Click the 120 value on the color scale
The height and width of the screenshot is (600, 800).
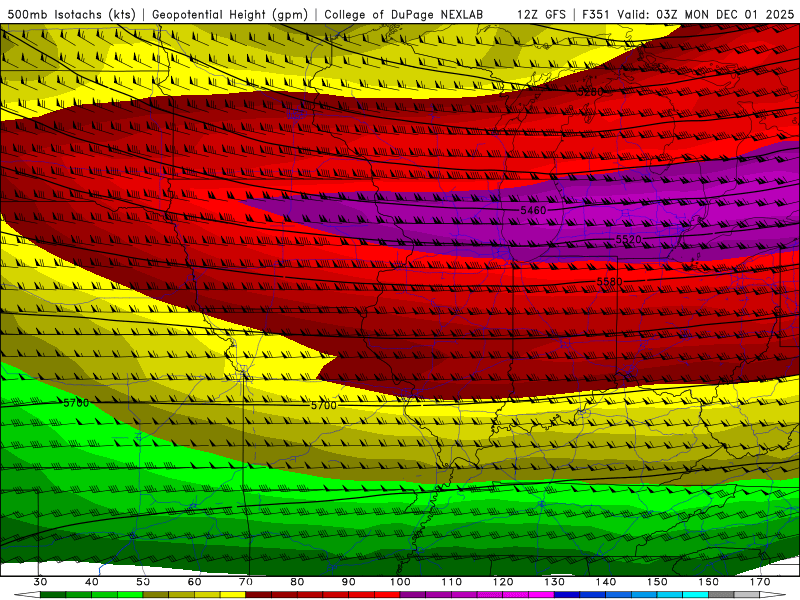503,582
